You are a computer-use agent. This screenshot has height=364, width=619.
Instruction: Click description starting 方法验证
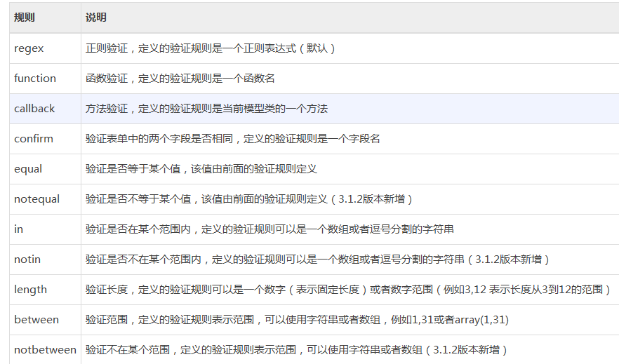[x=206, y=109]
